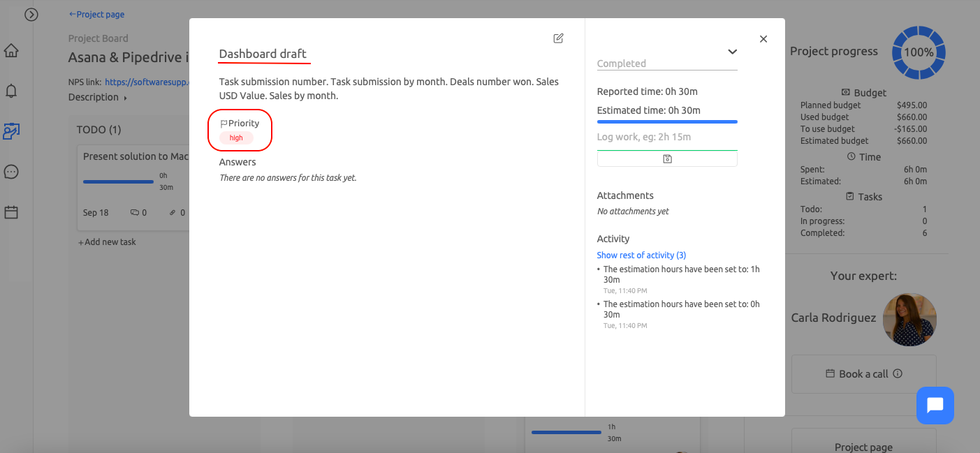Click the Budget section icon
Image resolution: width=980 pixels, height=453 pixels.
pos(846,92)
